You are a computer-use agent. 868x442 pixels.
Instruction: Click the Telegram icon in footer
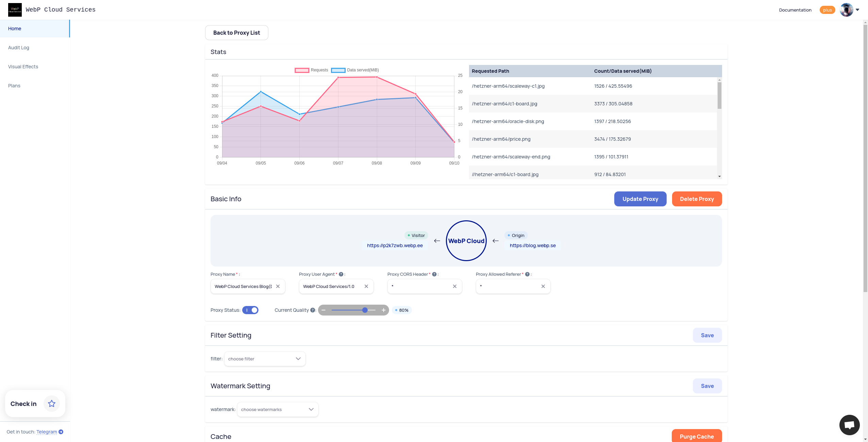61,432
